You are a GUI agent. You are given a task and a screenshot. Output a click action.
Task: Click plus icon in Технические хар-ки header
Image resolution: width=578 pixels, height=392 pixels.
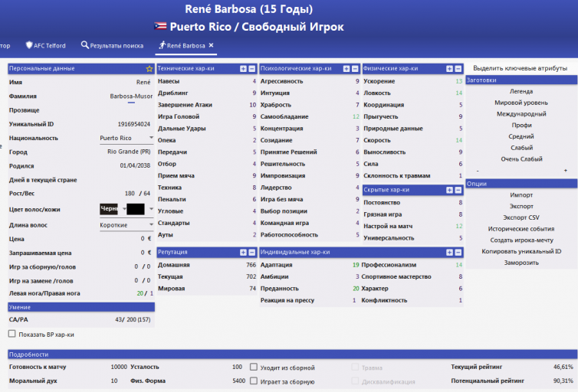point(243,69)
